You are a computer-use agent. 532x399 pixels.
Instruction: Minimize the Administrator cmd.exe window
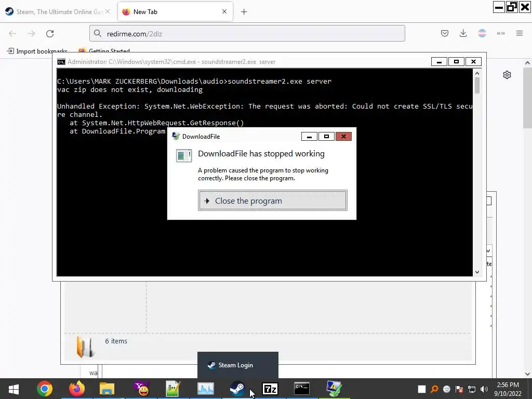coord(439,62)
